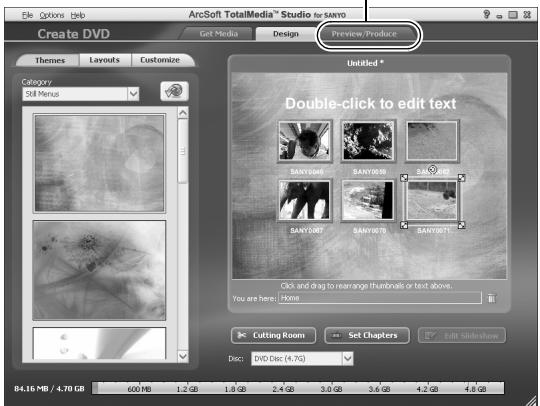The width and height of the screenshot is (540, 406).
Task: Click the theme list scroll down arrow
Action: 183,356
